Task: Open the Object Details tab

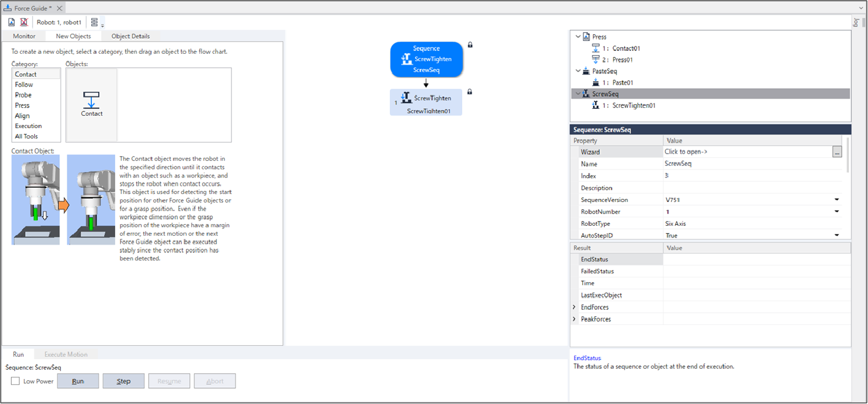Action: (x=130, y=36)
